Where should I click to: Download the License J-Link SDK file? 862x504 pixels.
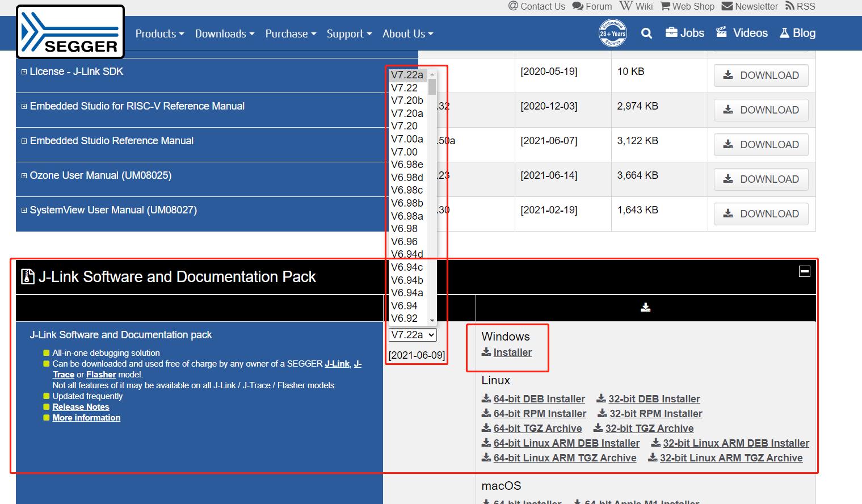[x=761, y=75]
